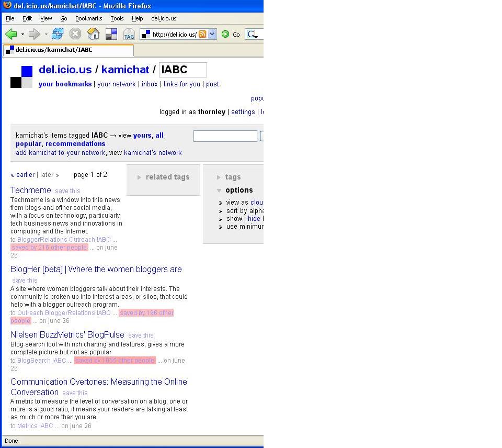Click save this under BlogHer

(25, 281)
